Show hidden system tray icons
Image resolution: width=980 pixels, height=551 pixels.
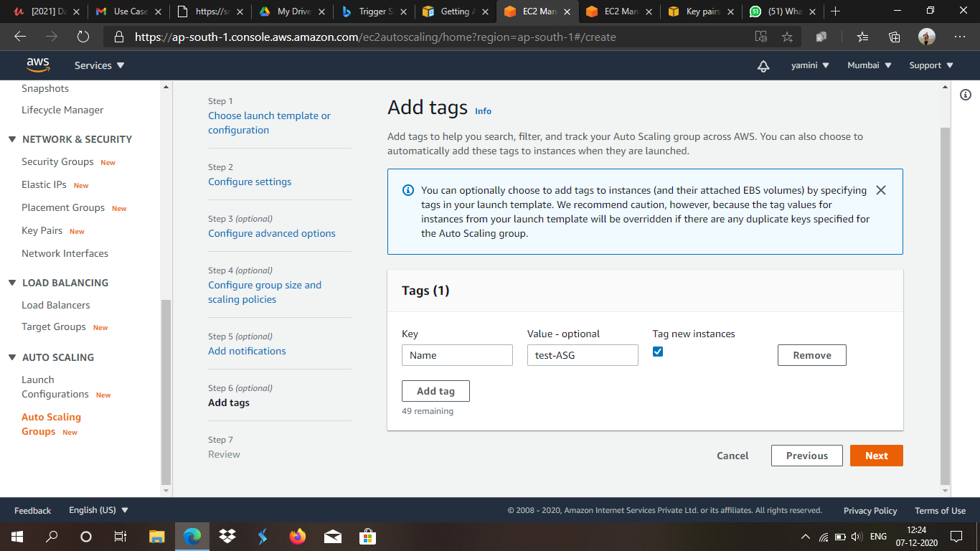coord(806,537)
